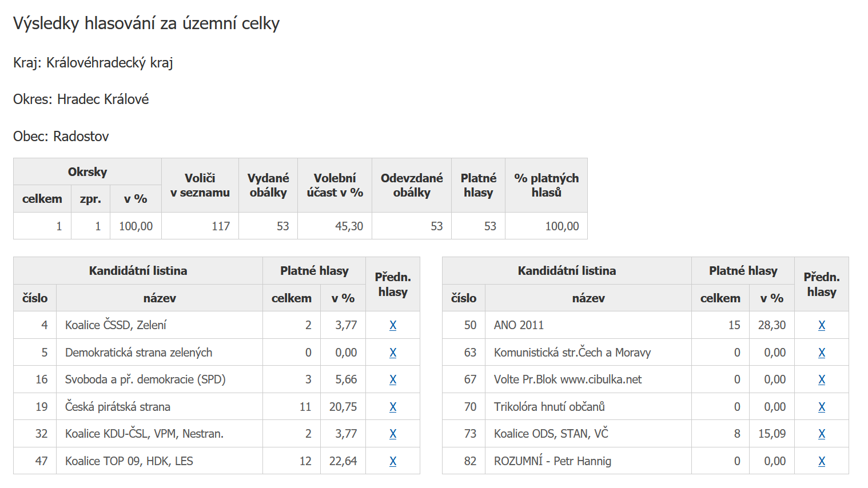Click the 'Okres: Hradec Králové' text
Image resolution: width=868 pixels, height=488 pixels.
81,99
